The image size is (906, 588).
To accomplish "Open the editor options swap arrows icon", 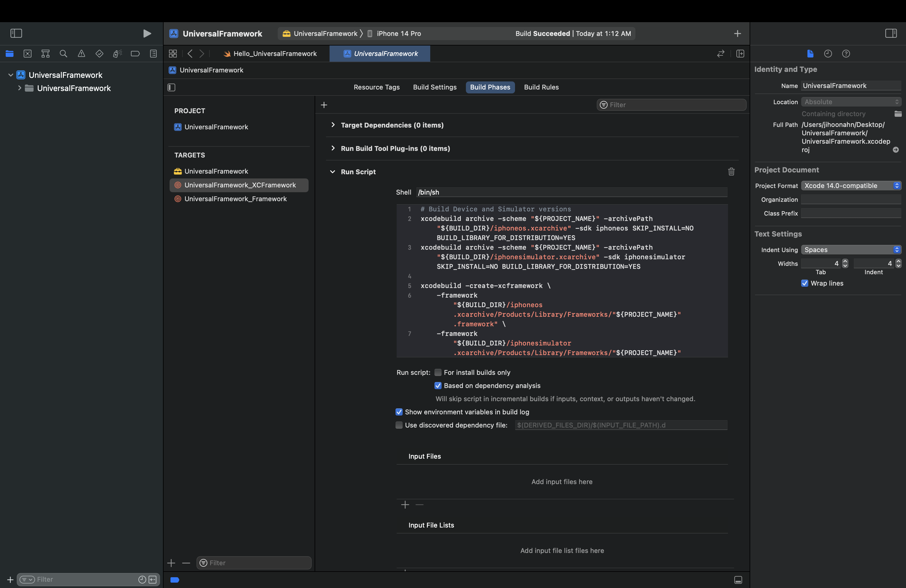I will (x=721, y=54).
